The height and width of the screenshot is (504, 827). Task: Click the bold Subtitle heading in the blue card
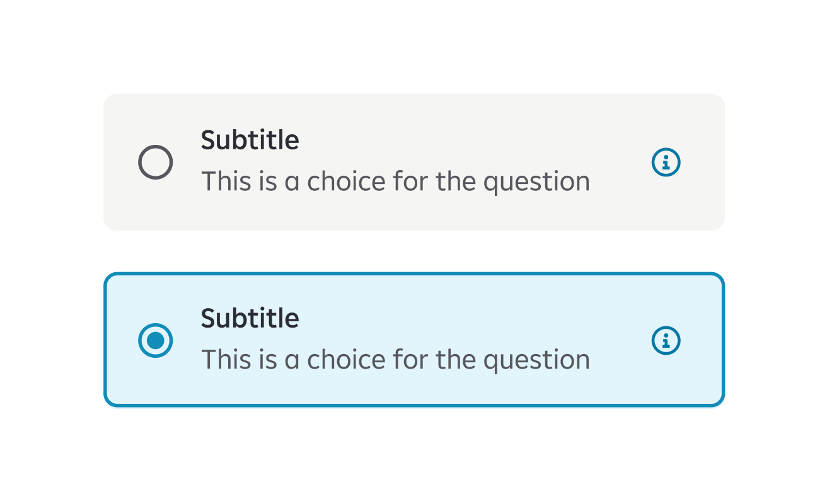coord(250,318)
